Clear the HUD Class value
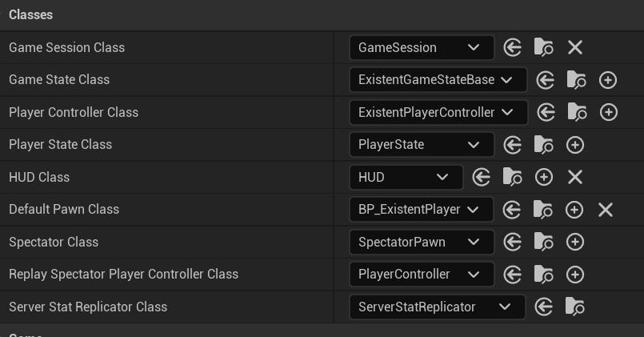This screenshot has width=644, height=337. coord(575,177)
